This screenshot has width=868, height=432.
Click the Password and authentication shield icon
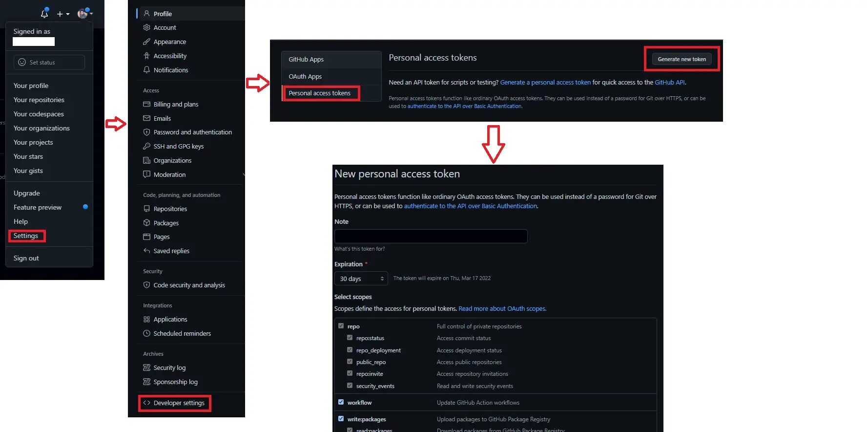(146, 132)
